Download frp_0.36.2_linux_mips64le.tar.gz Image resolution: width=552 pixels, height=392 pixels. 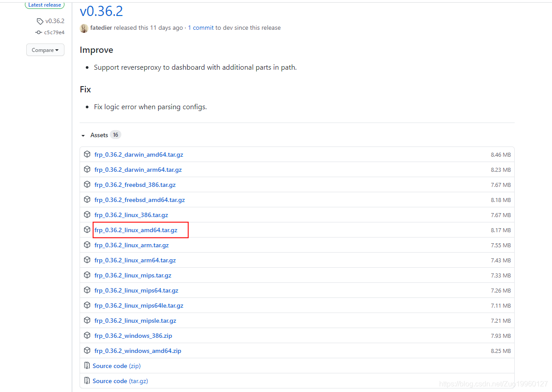click(x=139, y=305)
